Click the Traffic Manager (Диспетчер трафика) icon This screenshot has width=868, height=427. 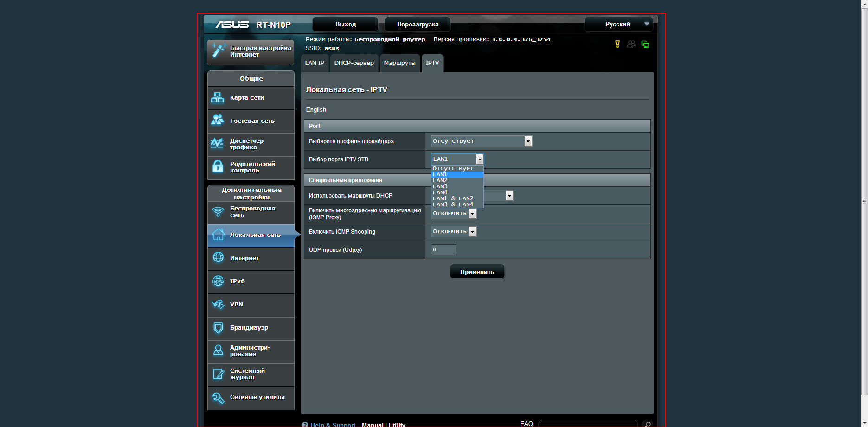(x=217, y=143)
